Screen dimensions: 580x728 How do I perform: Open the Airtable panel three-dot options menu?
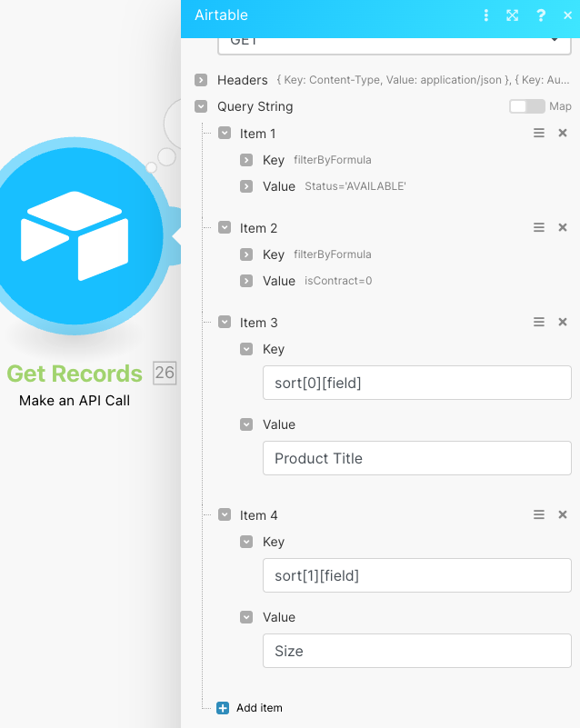(486, 15)
